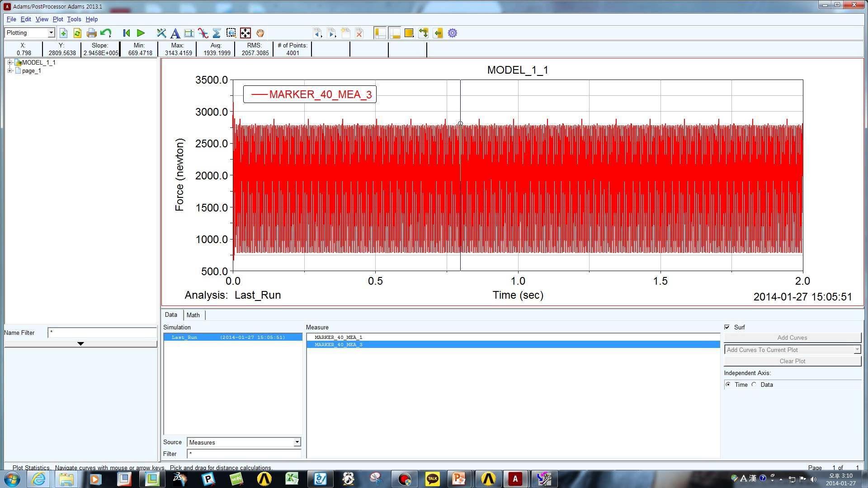Image resolution: width=868 pixels, height=488 pixels.
Task: Open Internet Explorer from taskbar
Action: 39,479
